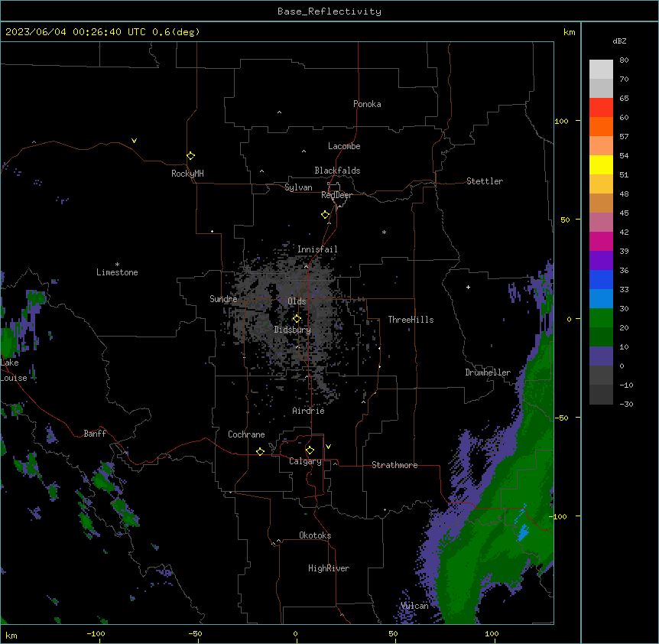Click the -50 tick on right vertical axis
Image resolution: width=659 pixels, height=644 pixels.
[x=561, y=418]
